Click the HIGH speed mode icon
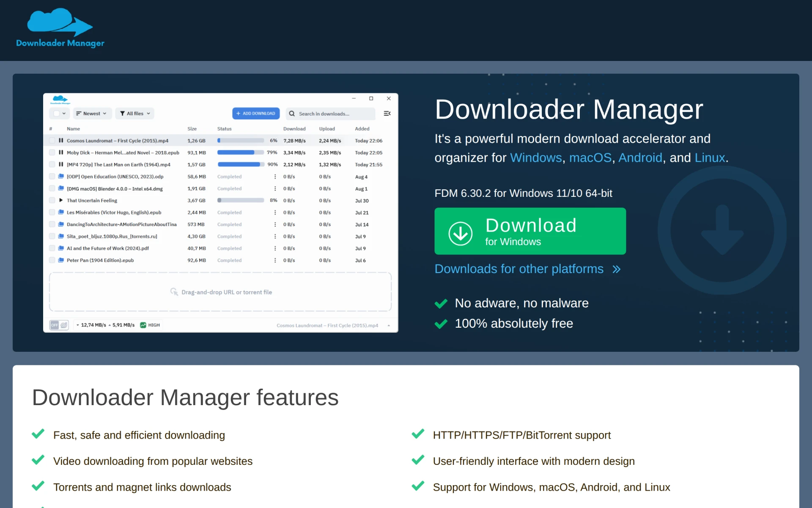 pyautogui.click(x=143, y=325)
